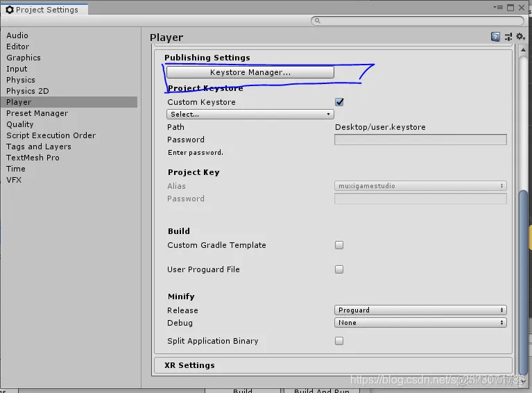The height and width of the screenshot is (393, 532).
Task: Click the Build button behind the window
Action: pos(243,391)
